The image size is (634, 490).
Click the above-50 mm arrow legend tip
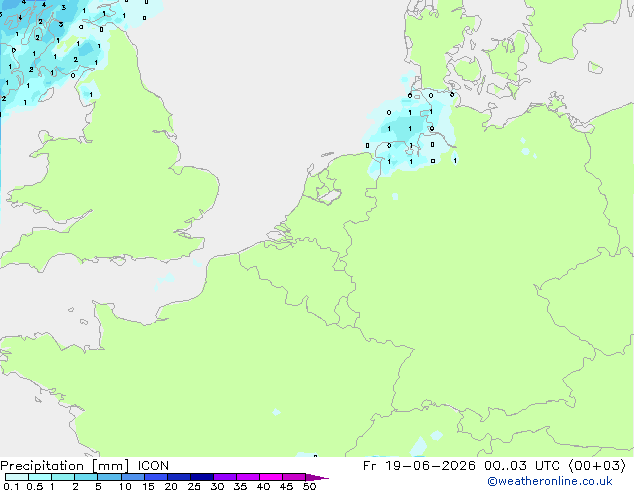(317, 477)
